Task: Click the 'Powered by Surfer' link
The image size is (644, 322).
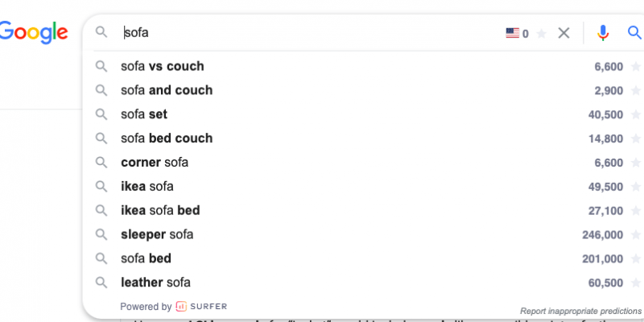Action: 173,307
